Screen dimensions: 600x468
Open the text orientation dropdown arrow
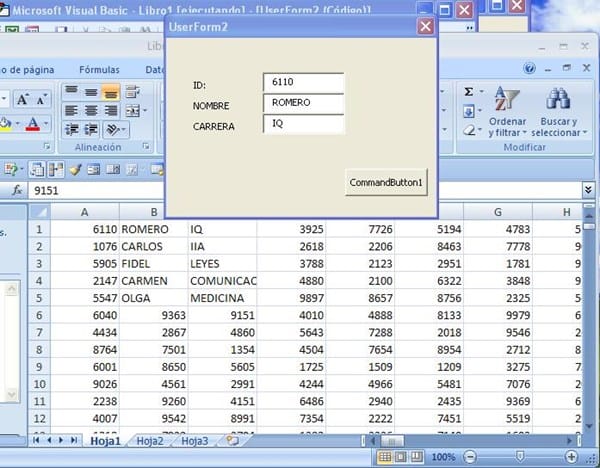125,129
